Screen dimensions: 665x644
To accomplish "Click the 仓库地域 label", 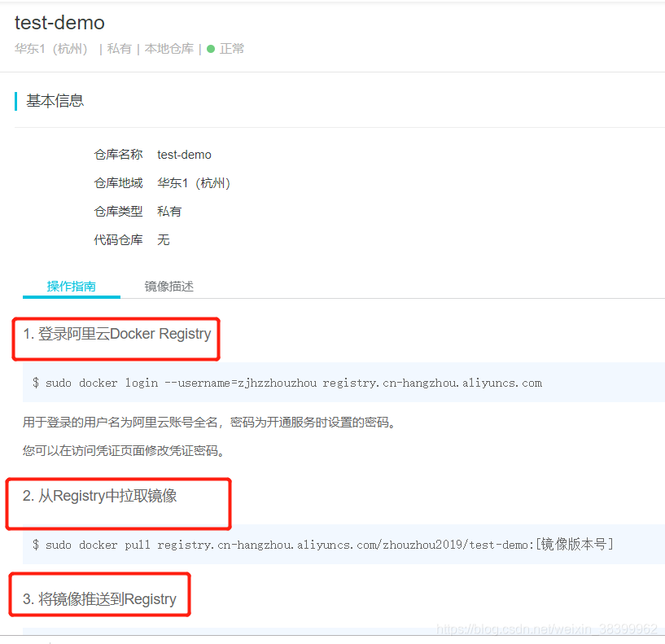I will click(118, 183).
